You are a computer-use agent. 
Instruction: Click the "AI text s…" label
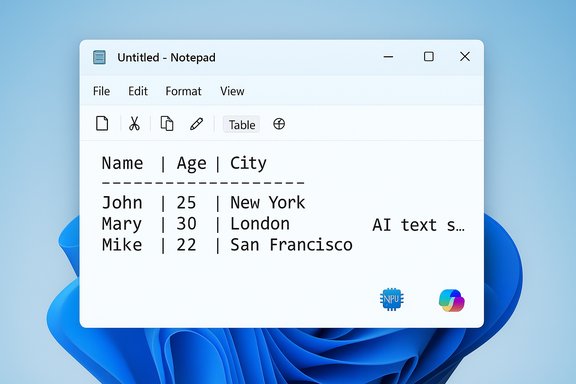point(418,225)
